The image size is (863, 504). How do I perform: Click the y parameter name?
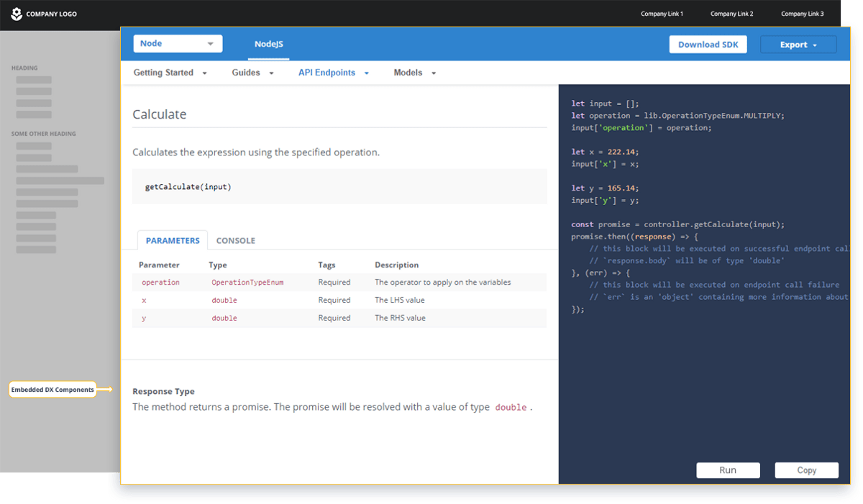tap(144, 319)
